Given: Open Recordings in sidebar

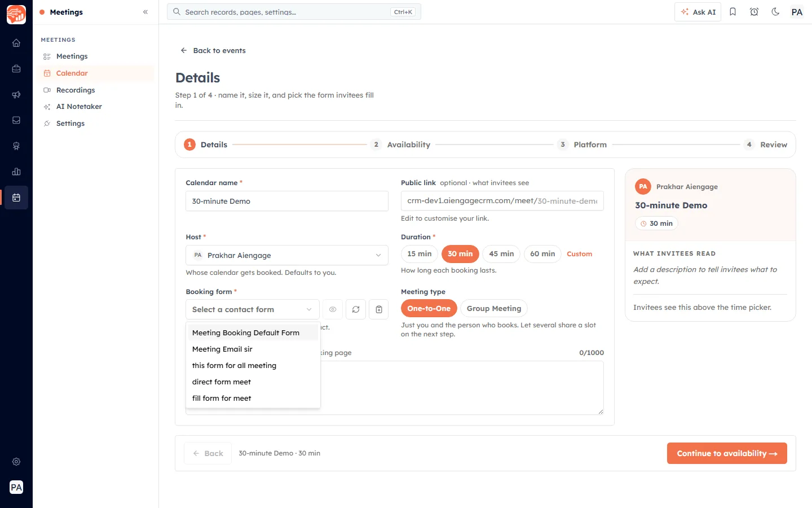Looking at the screenshot, I should [96, 90].
